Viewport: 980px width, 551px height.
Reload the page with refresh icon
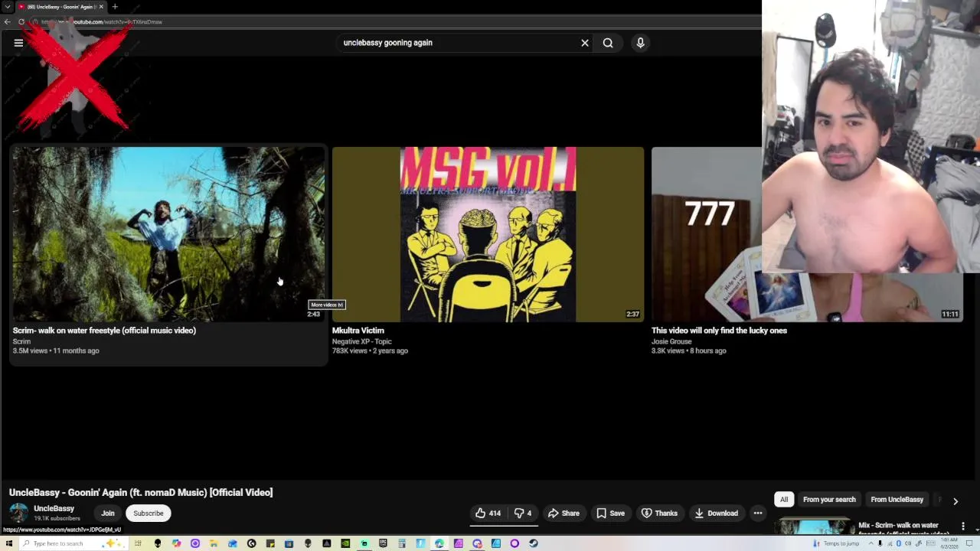[21, 21]
